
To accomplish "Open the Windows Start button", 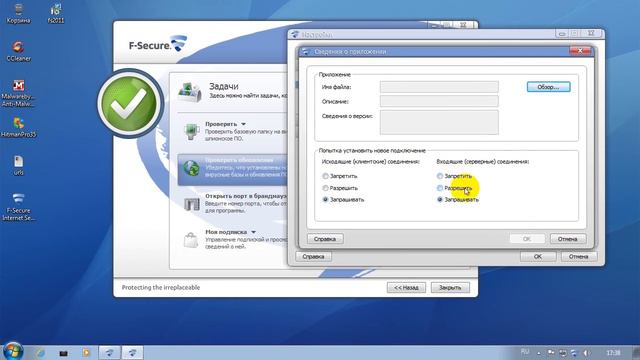I will (13, 351).
